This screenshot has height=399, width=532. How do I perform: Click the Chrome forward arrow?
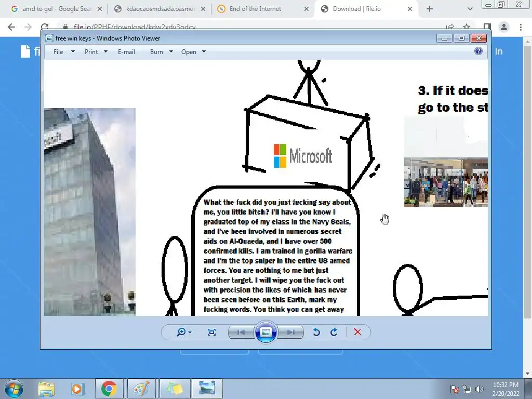coord(28,27)
